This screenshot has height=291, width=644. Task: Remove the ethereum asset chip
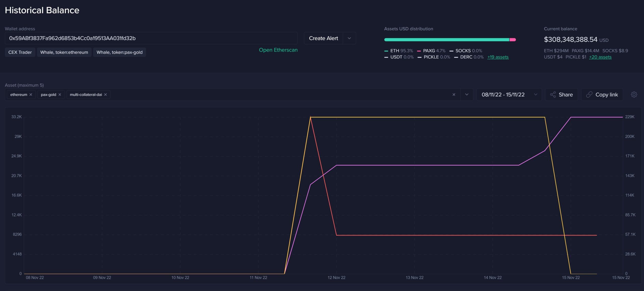31,95
